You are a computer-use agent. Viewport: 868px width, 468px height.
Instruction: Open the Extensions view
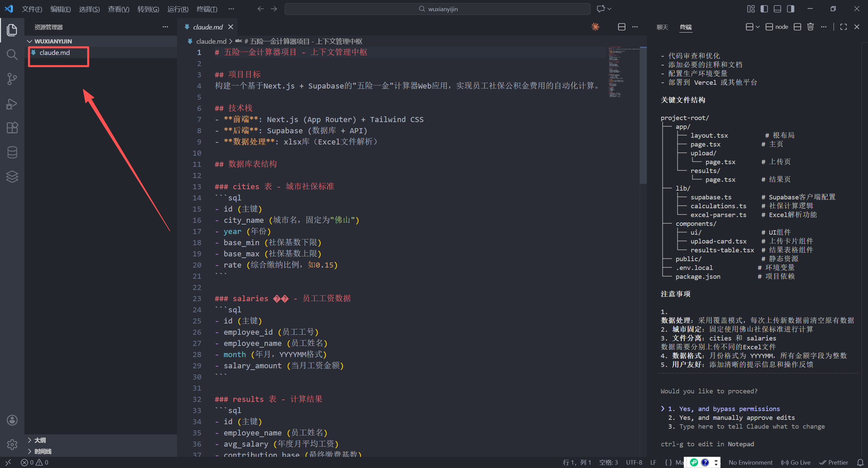pyautogui.click(x=12, y=128)
